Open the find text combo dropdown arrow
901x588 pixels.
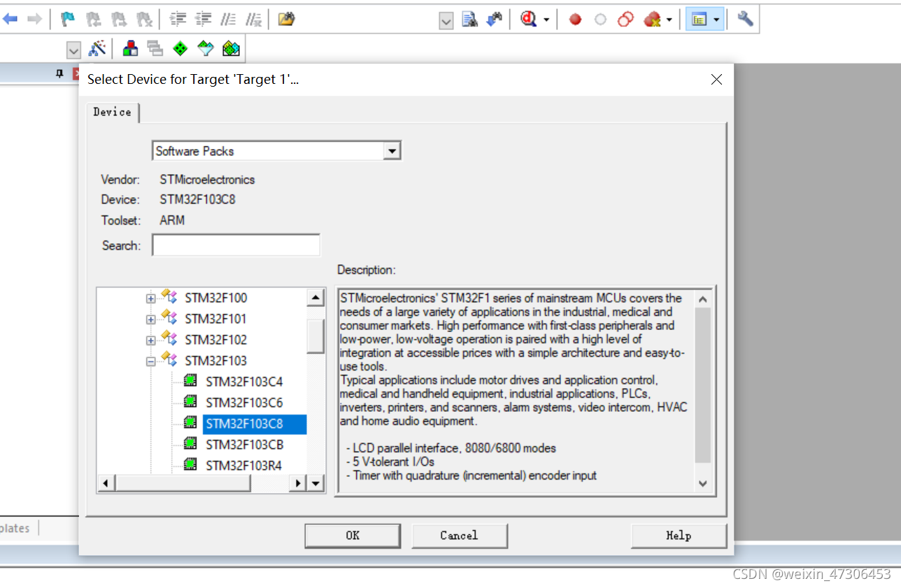[446, 21]
